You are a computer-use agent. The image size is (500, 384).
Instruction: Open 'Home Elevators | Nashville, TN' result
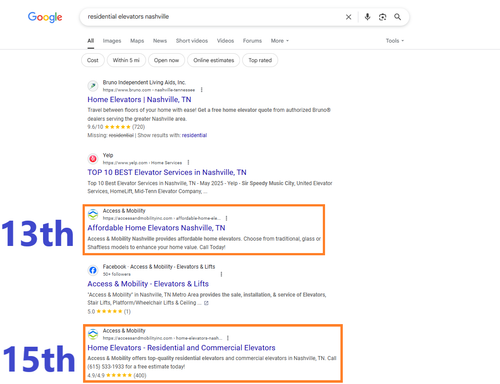point(139,100)
